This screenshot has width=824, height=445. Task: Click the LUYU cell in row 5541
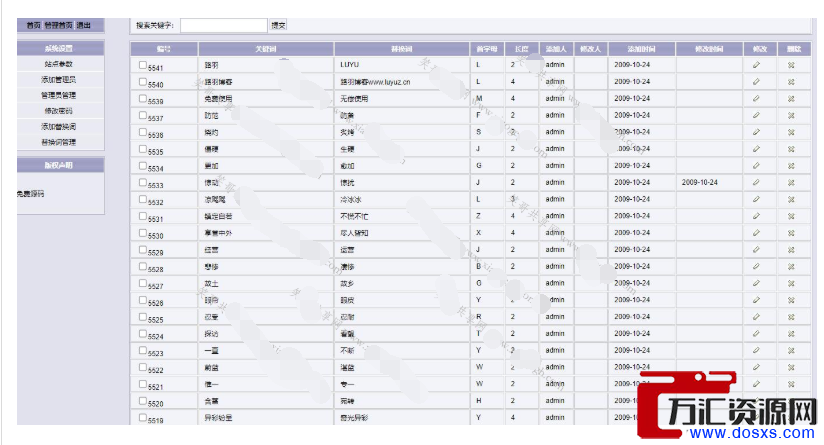click(349, 65)
